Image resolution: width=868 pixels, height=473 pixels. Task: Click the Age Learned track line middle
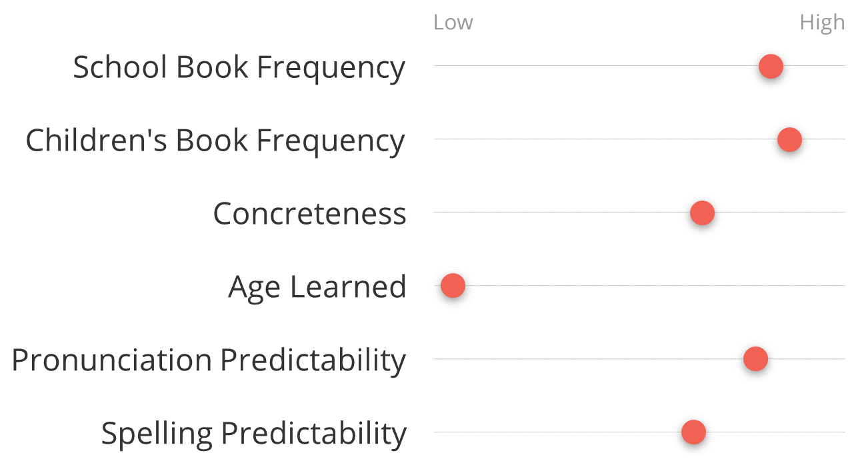coord(639,285)
